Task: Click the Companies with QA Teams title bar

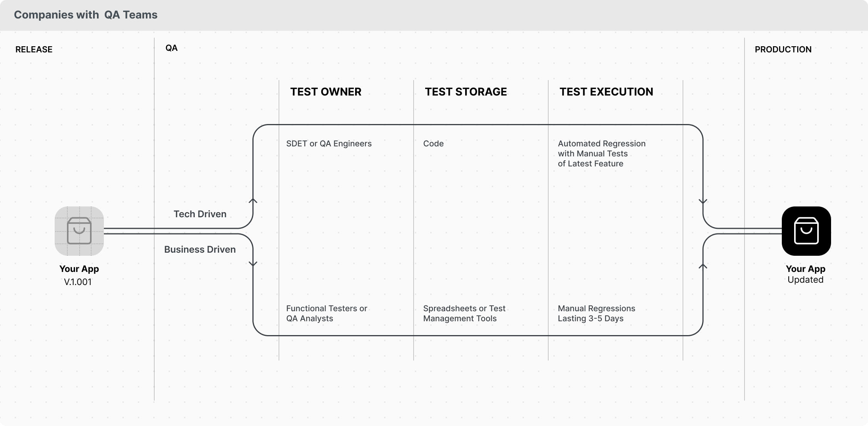Action: point(86,15)
